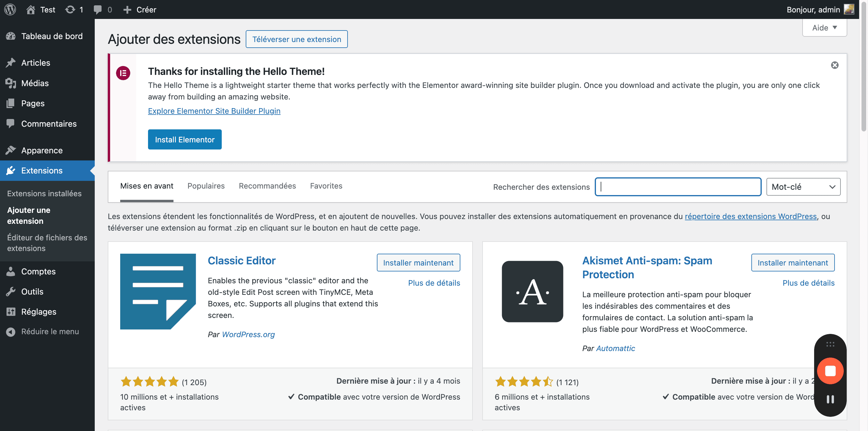
Task: Open the Réglages menu
Action: (47, 312)
